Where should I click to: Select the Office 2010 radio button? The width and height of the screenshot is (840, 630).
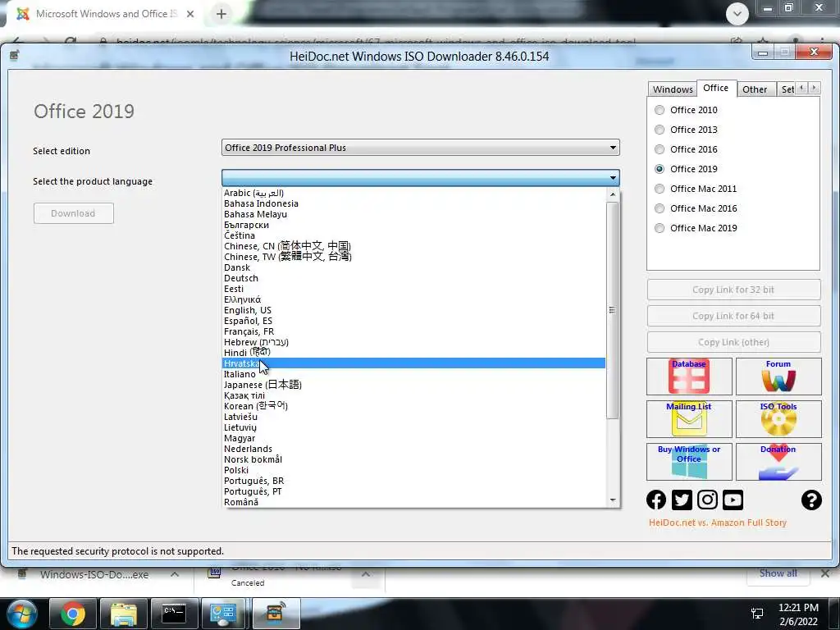coord(660,110)
